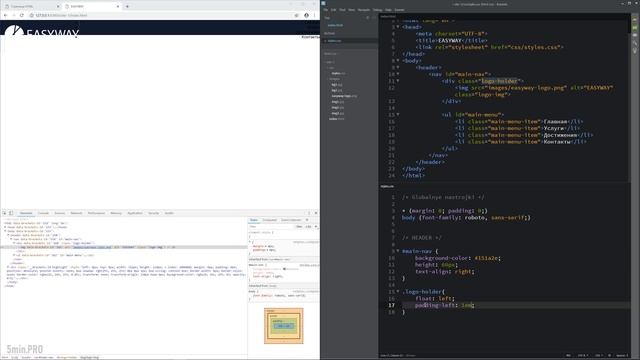Toggle the .cls class editor
The height and width of the screenshot is (360, 640).
[x=308, y=227]
